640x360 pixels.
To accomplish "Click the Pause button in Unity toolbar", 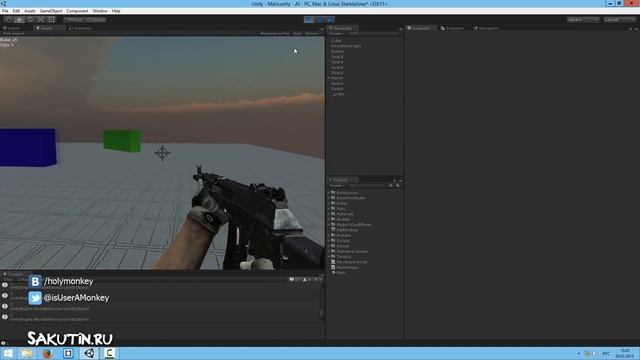I will (x=320, y=20).
